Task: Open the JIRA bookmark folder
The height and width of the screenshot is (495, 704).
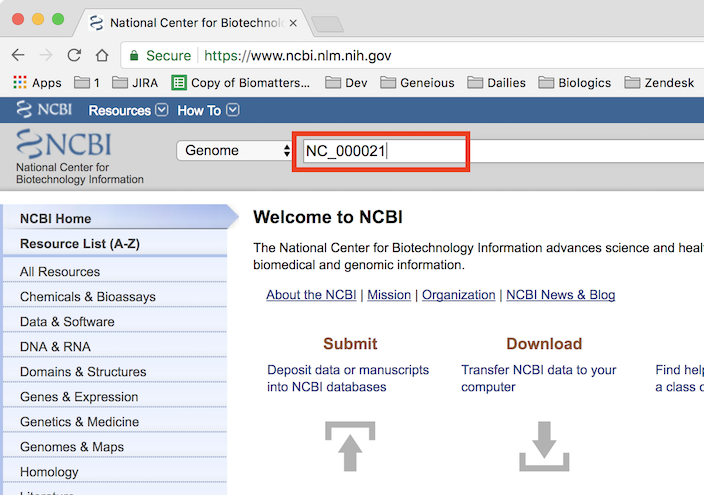Action: point(135,83)
